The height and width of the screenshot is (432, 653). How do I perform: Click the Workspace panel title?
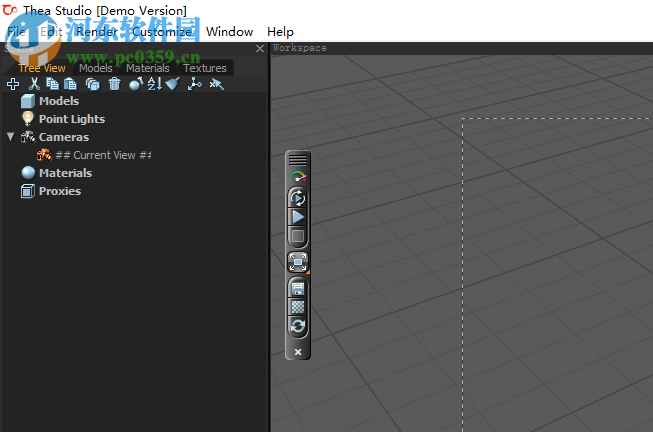[x=300, y=48]
